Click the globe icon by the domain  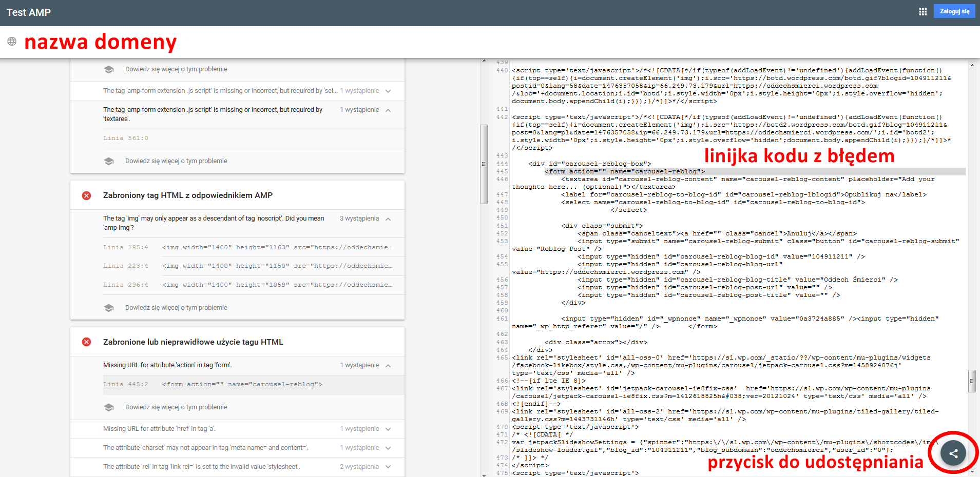12,42
